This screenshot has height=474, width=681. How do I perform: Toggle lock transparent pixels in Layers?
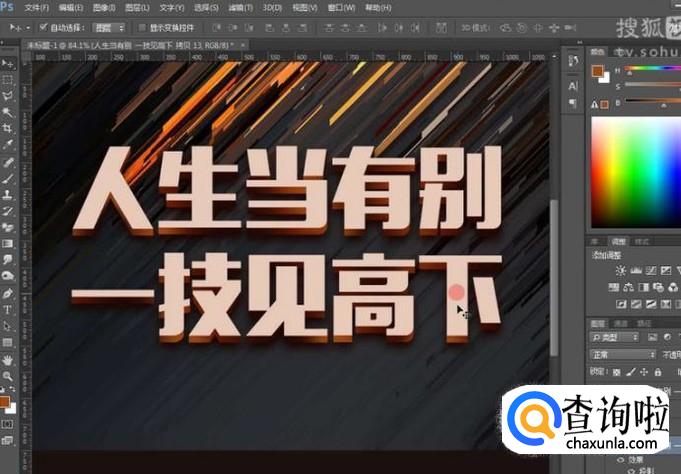click(616, 372)
